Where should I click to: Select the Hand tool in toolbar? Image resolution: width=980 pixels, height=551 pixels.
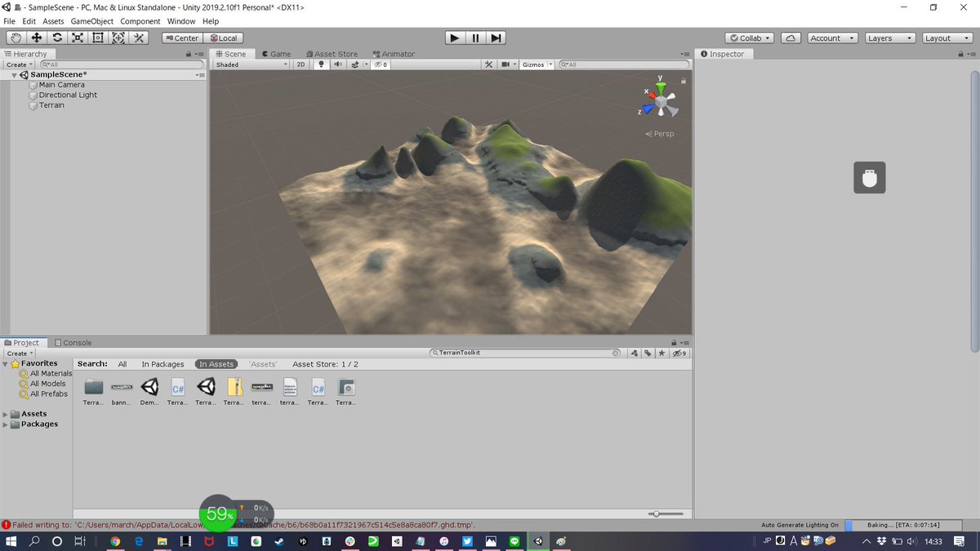pos(16,38)
